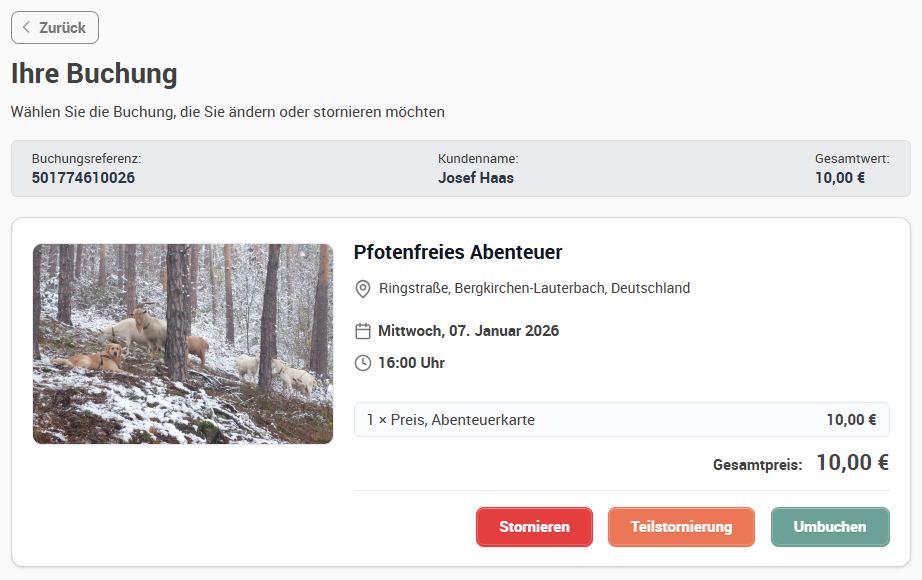922x580 pixels.
Task: Open the snowy forest goats thumbnail
Action: 183,344
